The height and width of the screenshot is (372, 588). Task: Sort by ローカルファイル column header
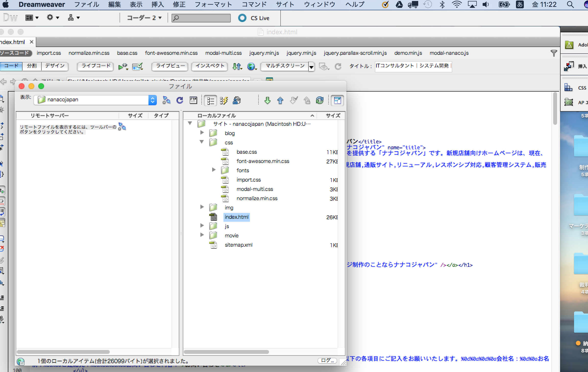(x=250, y=116)
